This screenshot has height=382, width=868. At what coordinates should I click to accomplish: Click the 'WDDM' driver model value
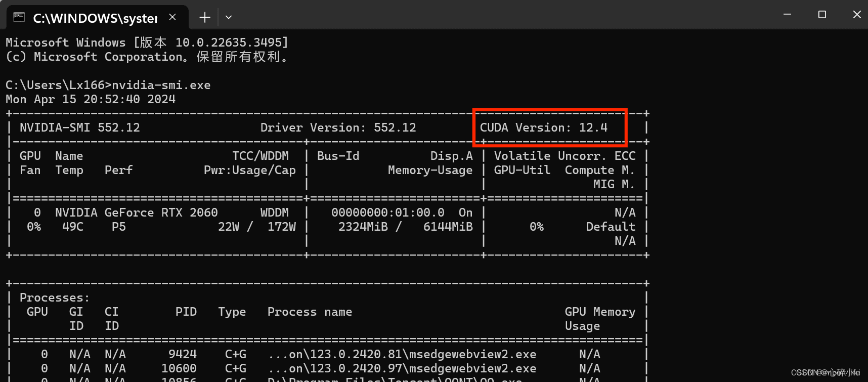click(275, 213)
